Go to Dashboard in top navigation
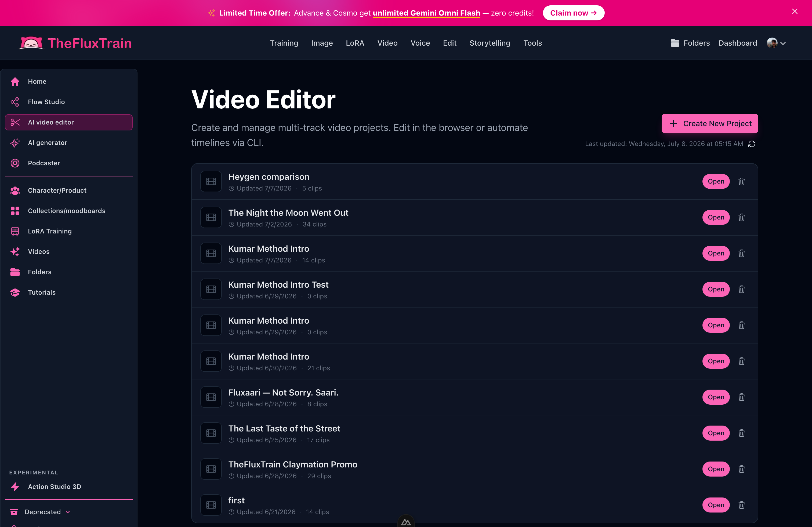This screenshot has height=527, width=812. (738, 43)
